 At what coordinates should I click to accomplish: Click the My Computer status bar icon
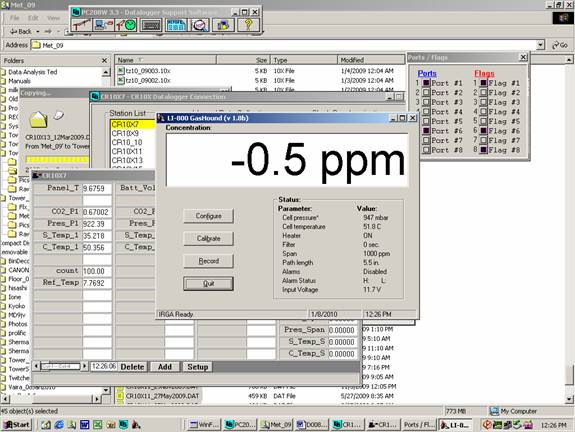coord(494,411)
